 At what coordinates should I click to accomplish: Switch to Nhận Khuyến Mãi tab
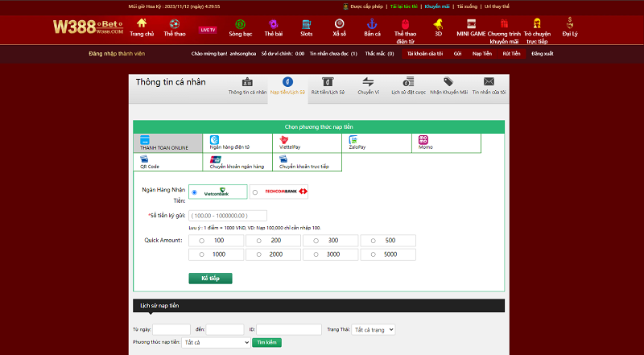pyautogui.click(x=448, y=87)
